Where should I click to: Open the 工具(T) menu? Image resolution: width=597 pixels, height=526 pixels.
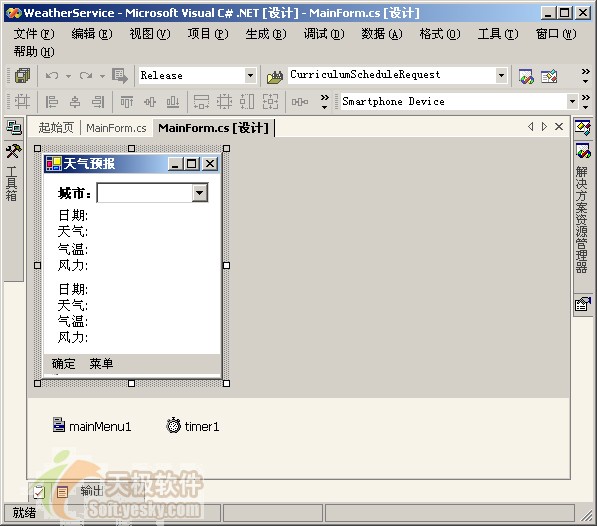498,34
